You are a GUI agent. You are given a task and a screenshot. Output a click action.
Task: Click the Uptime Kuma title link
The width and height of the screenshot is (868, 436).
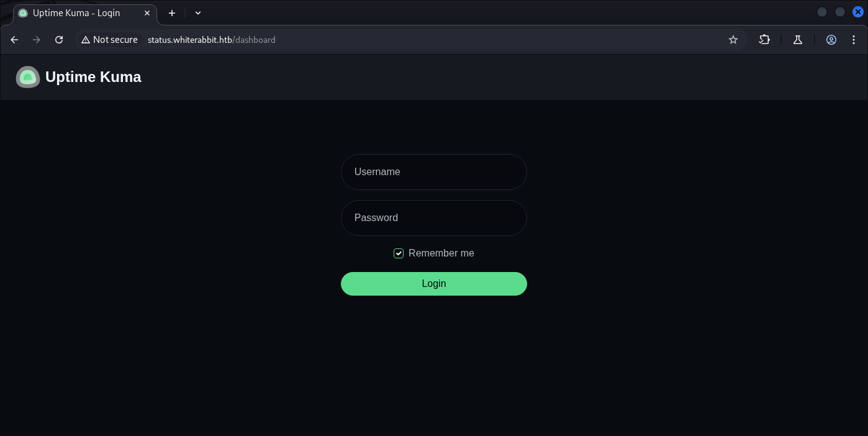[93, 77]
